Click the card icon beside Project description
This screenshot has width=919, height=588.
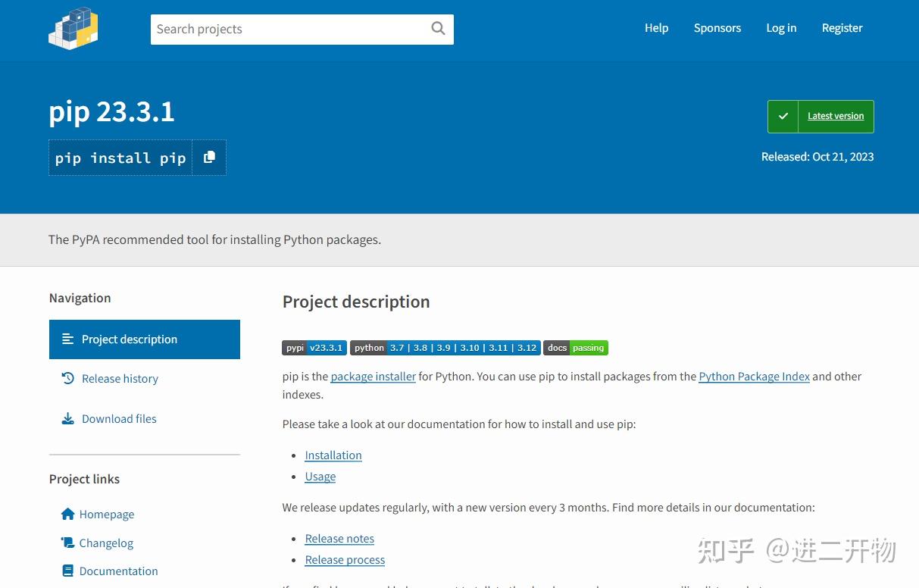coord(67,339)
